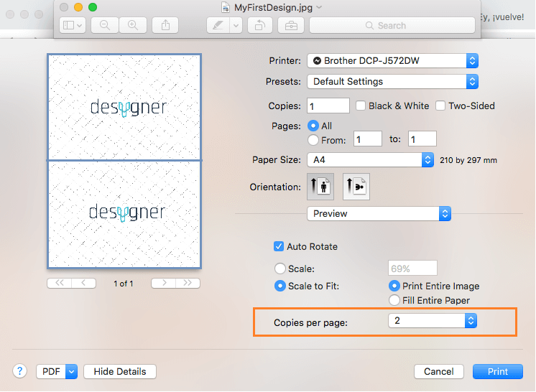Click the Cancel button
This screenshot has width=536, height=392.
[x=439, y=371]
